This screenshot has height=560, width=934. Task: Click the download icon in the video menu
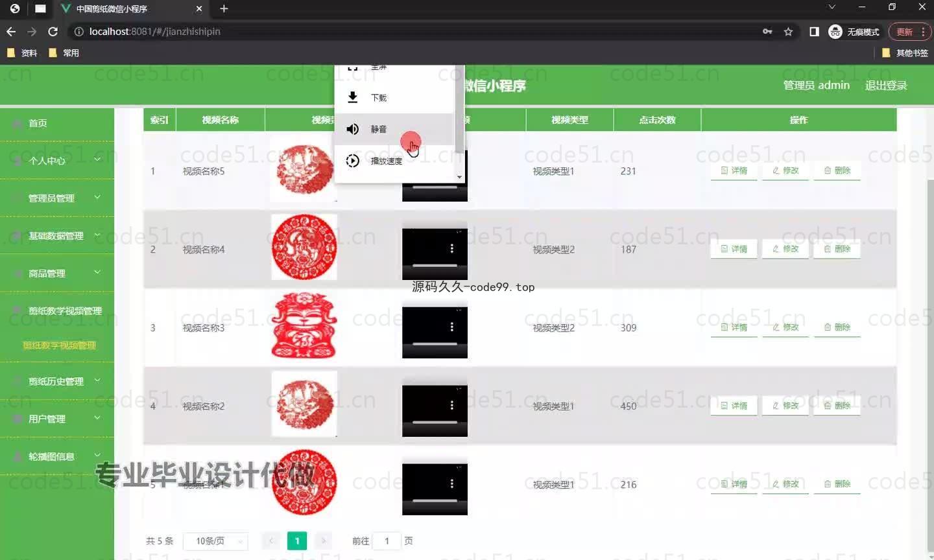(x=352, y=97)
